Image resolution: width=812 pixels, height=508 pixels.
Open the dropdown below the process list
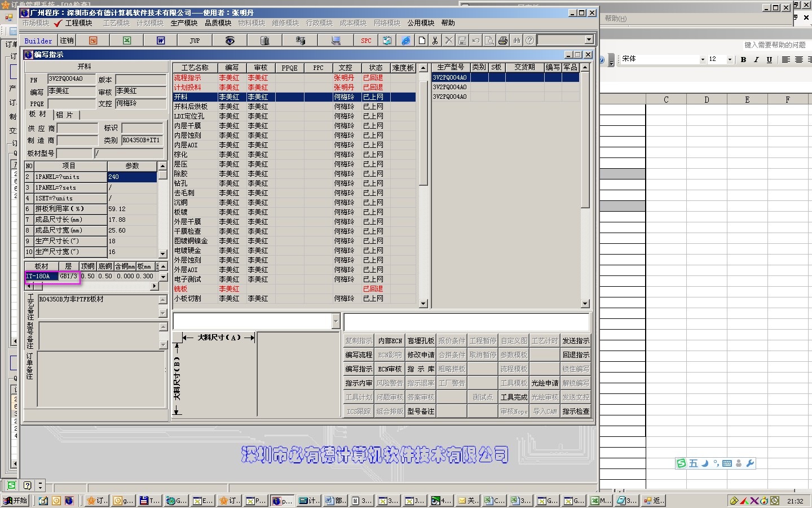(x=336, y=321)
